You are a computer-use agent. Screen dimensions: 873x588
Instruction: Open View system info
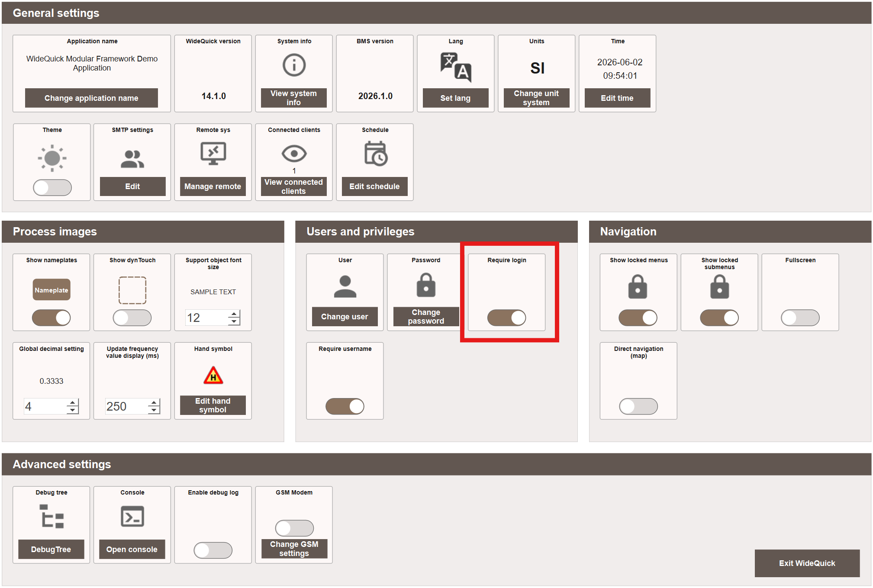click(294, 98)
